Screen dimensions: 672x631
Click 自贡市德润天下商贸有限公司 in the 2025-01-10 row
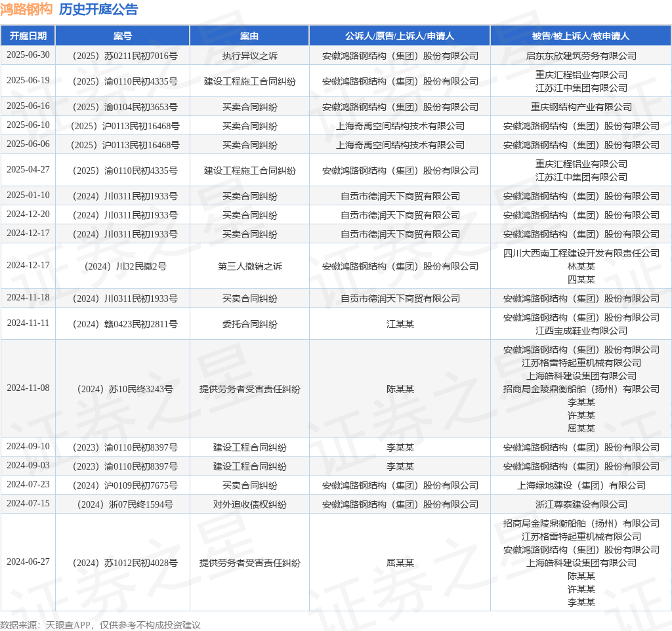point(400,196)
